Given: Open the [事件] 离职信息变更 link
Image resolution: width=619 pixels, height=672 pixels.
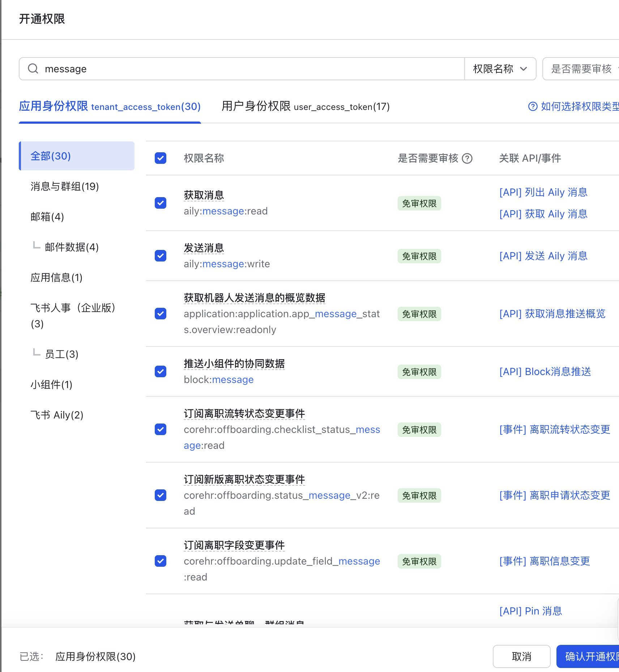Looking at the screenshot, I should pos(544,561).
